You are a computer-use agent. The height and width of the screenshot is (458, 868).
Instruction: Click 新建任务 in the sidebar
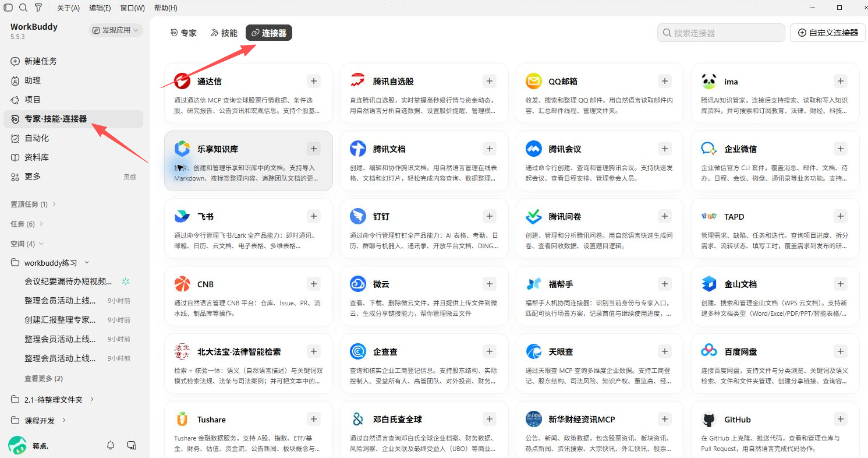click(73, 61)
